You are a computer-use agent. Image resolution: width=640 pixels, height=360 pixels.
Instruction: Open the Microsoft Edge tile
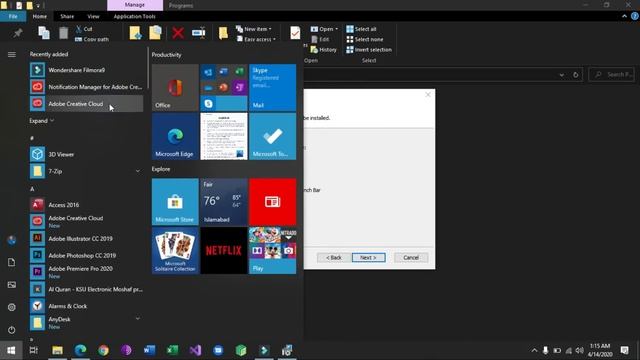(x=175, y=136)
